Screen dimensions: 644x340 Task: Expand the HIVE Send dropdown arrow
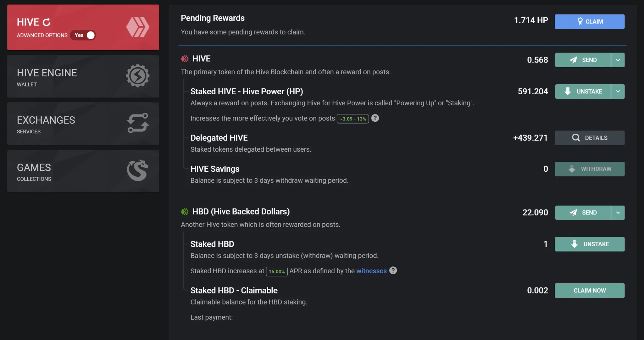[618, 60]
